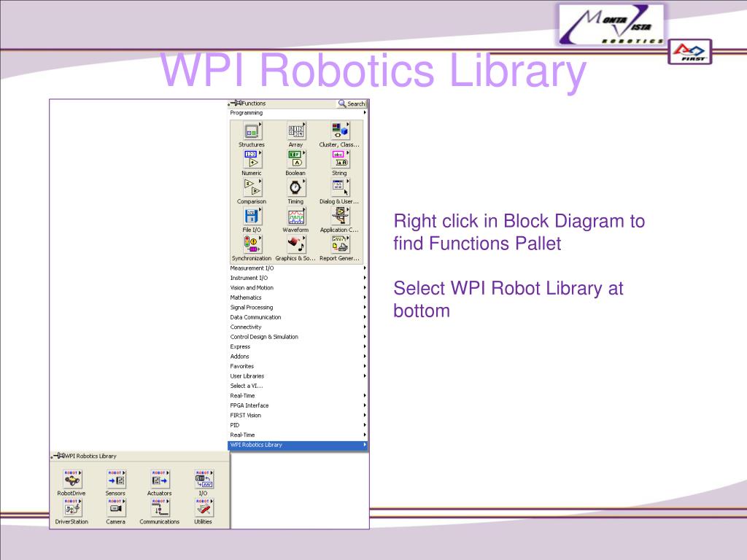This screenshot has width=747, height=560.
Task: Expand the Data Communication category
Action: click(x=298, y=317)
